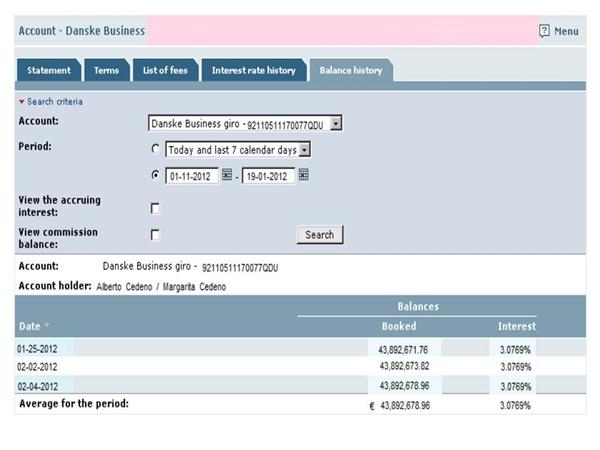Switch to the Statement tab
600x450 pixels.
[49, 70]
